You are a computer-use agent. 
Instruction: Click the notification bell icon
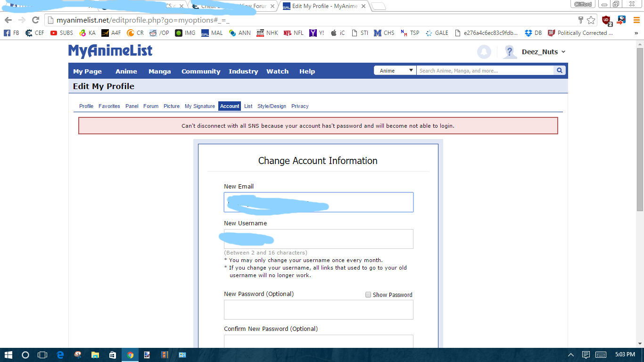[484, 52]
